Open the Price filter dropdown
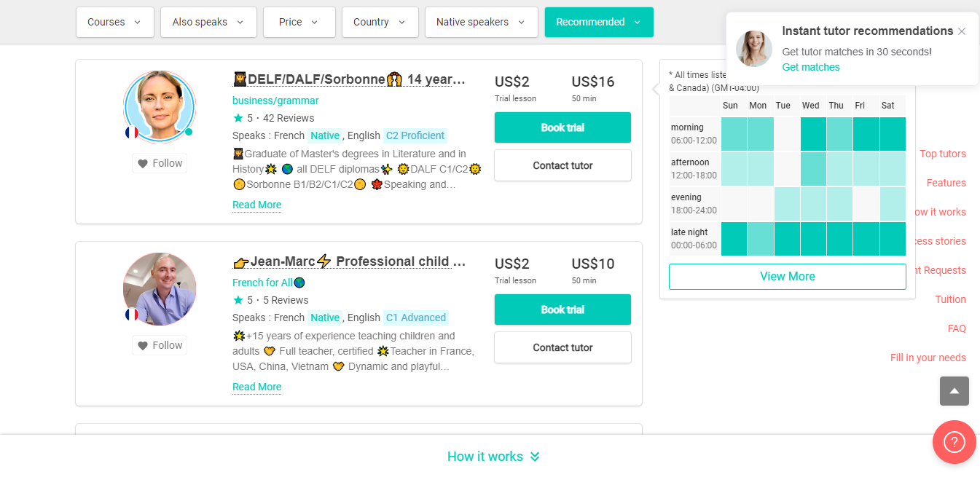980x477 pixels. click(x=299, y=22)
